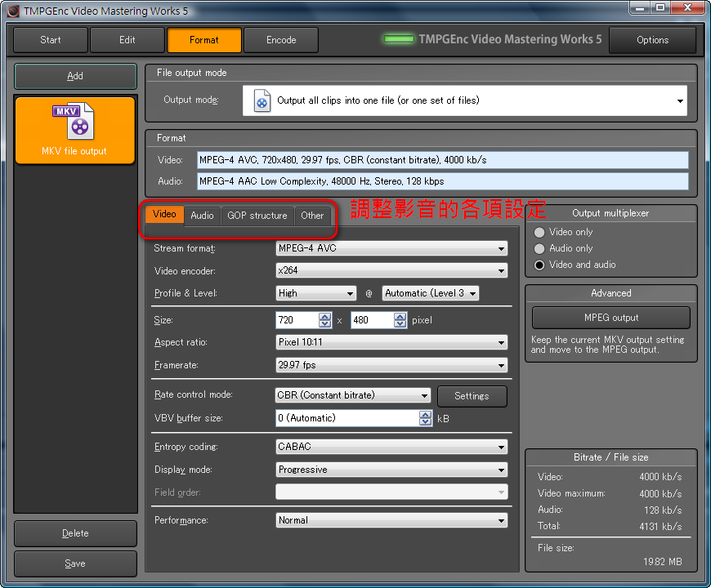Open the Other settings tab
711x588 pixels.
312,216
